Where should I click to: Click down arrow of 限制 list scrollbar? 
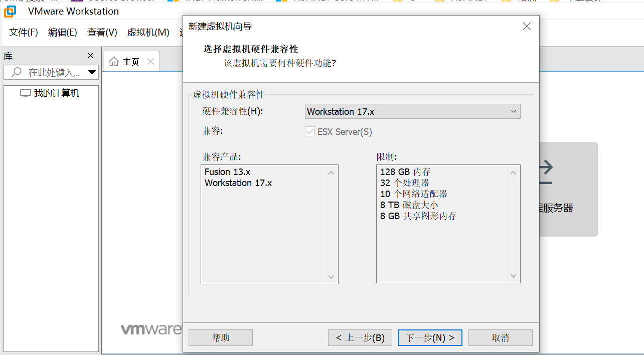click(x=513, y=276)
